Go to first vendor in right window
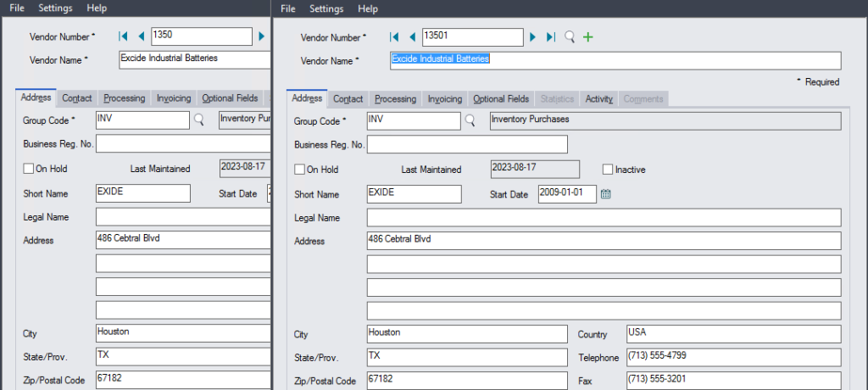Image resolution: width=868 pixels, height=390 pixels. coord(394,37)
